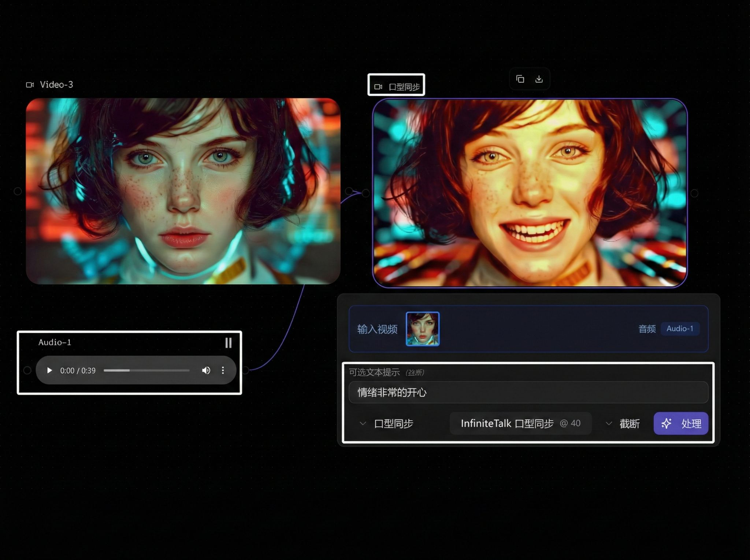Click the duplicate icon in the node toolbar
The width and height of the screenshot is (750, 560).
click(x=520, y=79)
